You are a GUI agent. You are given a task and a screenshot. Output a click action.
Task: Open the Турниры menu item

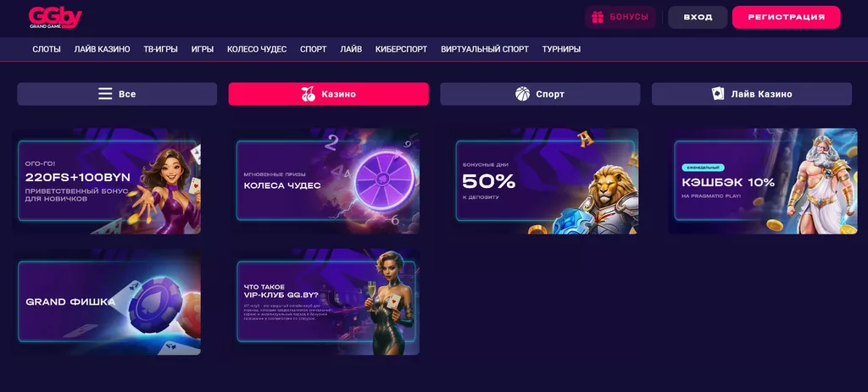(561, 49)
